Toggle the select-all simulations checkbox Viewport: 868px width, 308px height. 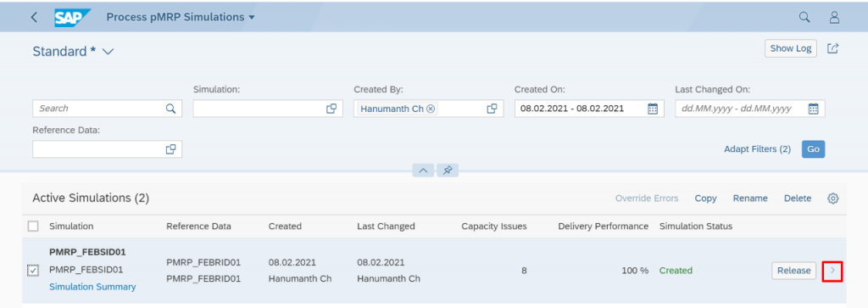point(33,226)
